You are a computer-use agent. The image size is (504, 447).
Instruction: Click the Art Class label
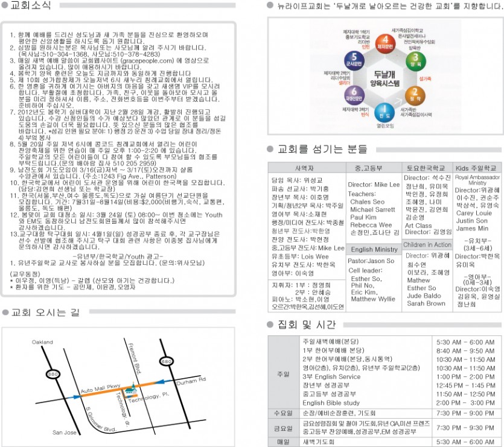tap(418, 226)
